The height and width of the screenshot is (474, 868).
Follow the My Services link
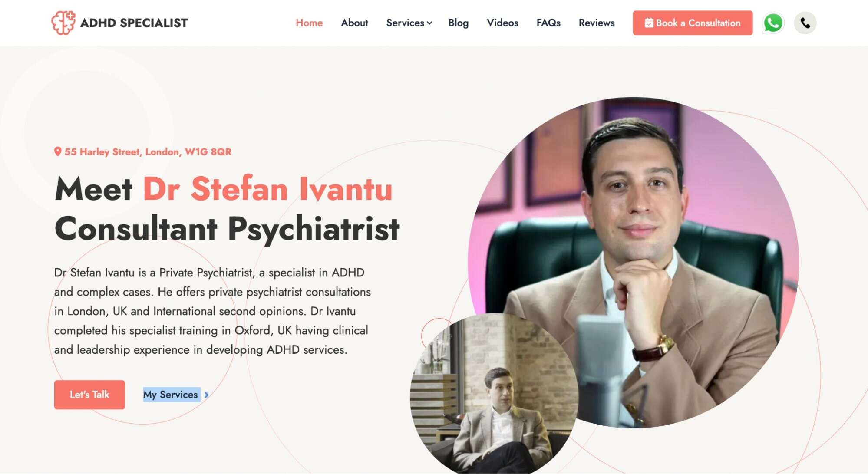171,395
